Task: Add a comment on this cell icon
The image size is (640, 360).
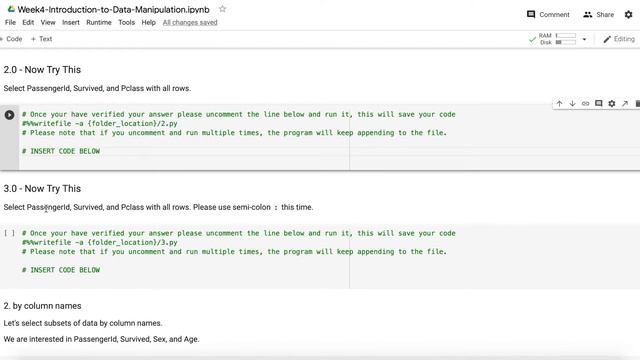Action: (x=598, y=104)
